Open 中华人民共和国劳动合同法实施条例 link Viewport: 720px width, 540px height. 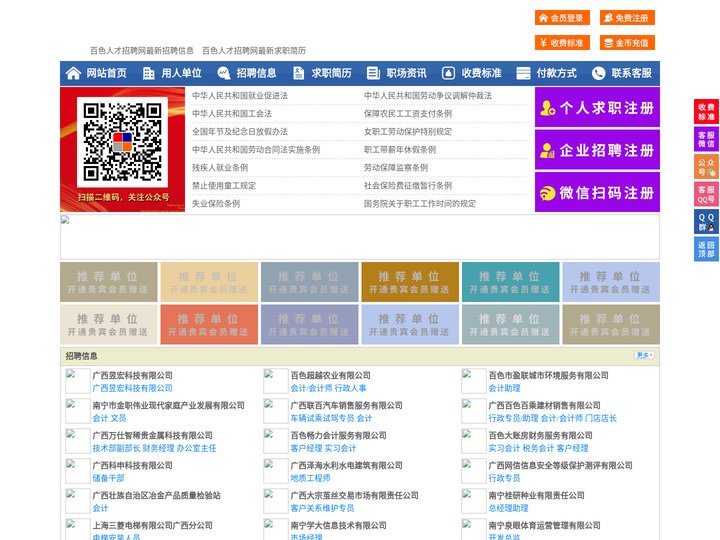(256, 150)
